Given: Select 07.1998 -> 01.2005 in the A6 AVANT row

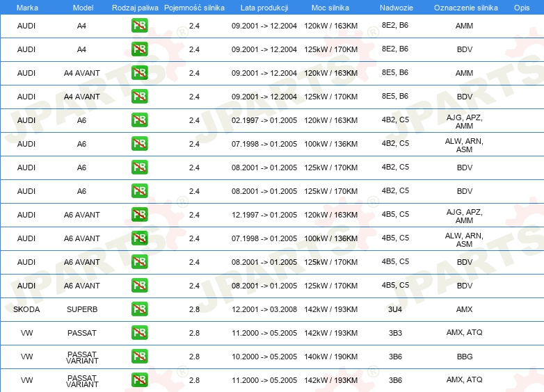Looking at the screenshot, I should click(264, 238).
